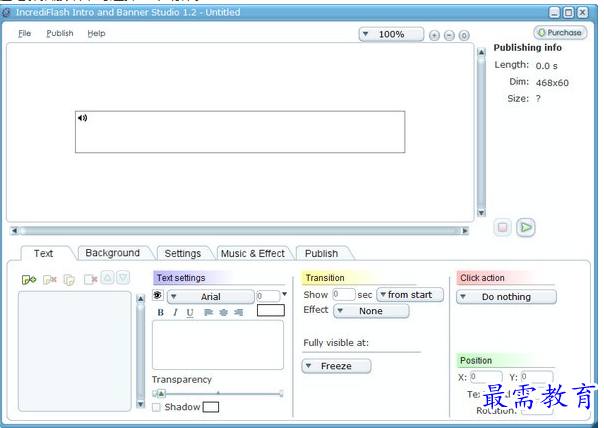Screen dimensions: 604x428
Task: Align text to the right
Action: pyautogui.click(x=238, y=312)
